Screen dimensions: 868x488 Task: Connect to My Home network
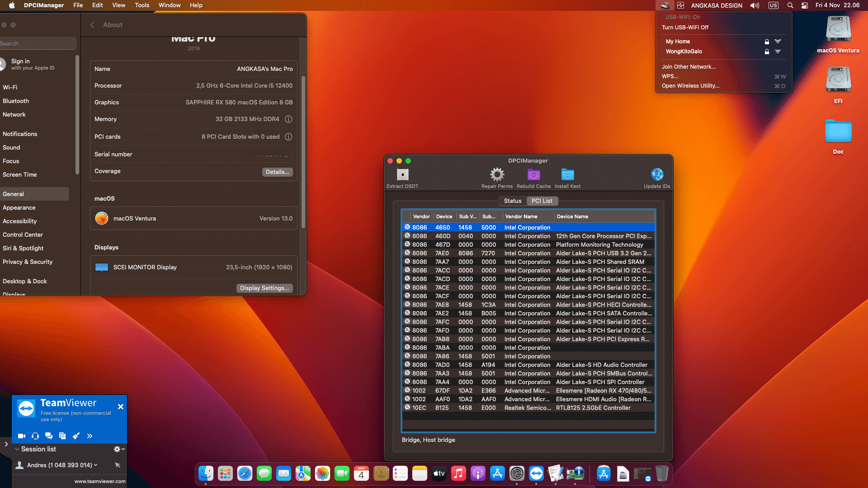coord(723,42)
